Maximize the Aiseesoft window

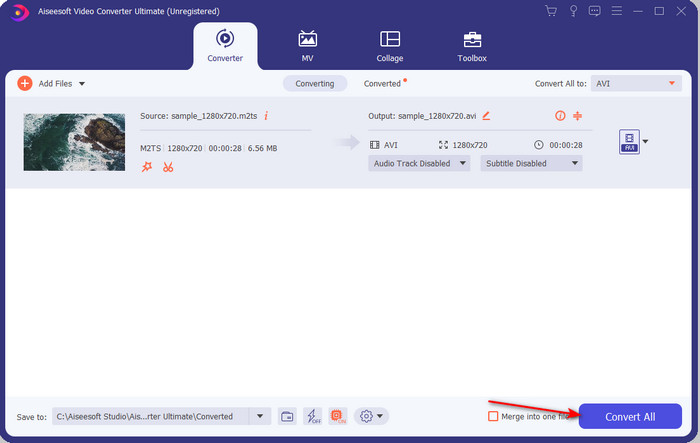point(659,11)
